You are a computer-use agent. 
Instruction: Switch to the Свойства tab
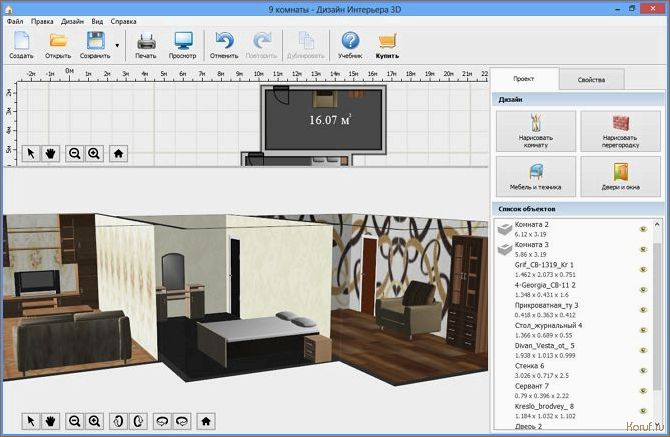click(591, 79)
